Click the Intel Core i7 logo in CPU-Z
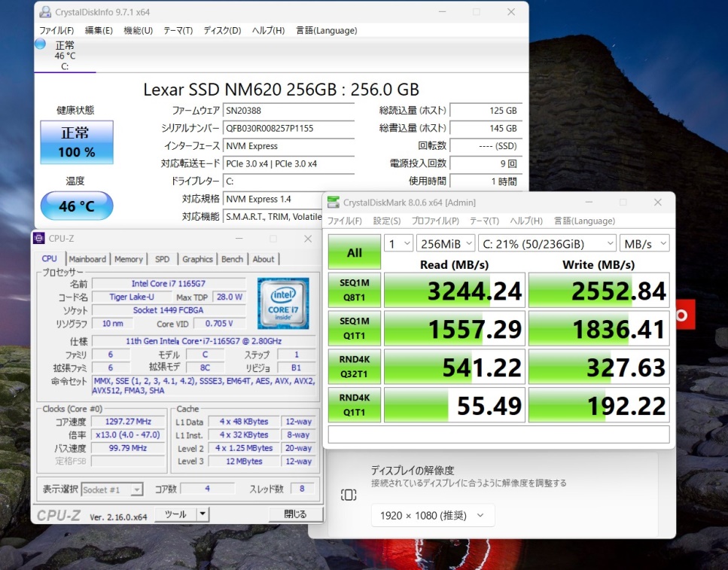The height and width of the screenshot is (570, 728). [283, 303]
